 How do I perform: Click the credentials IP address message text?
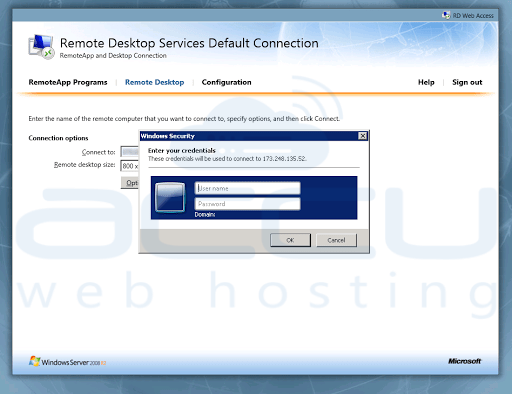coord(227,159)
